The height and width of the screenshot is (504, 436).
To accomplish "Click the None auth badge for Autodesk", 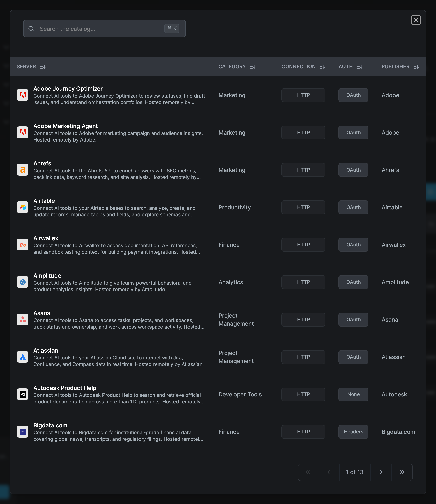I will (x=353, y=394).
